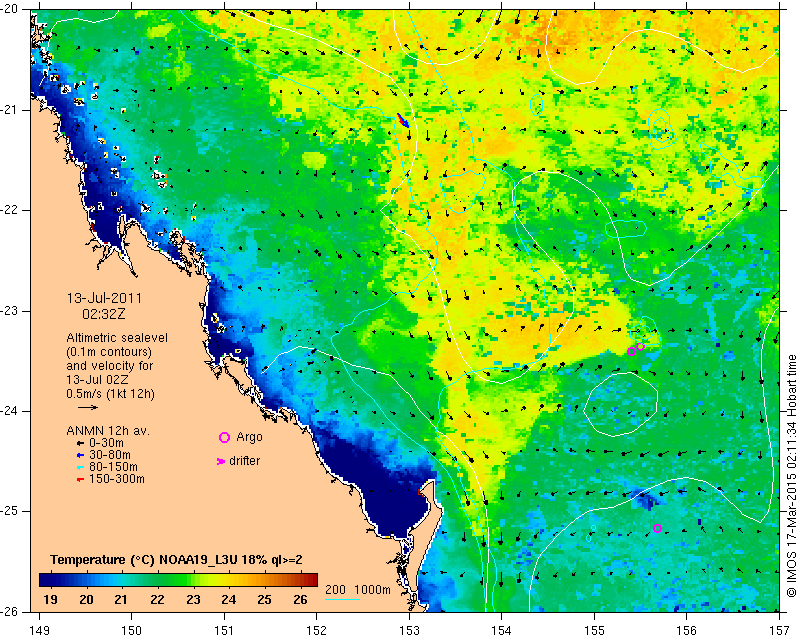Click the cyan 80-150m arrow legend icon
The height and width of the screenshot is (640, 800).
click(80, 467)
